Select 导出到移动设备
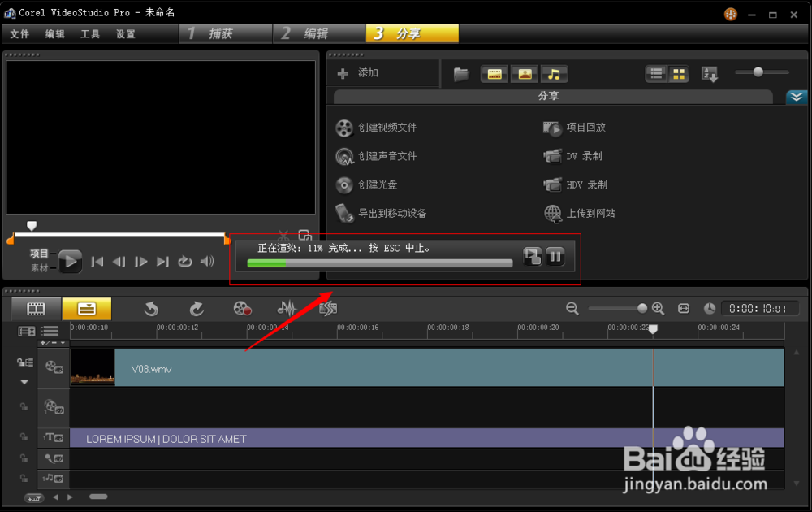This screenshot has height=512, width=812. 381,213
